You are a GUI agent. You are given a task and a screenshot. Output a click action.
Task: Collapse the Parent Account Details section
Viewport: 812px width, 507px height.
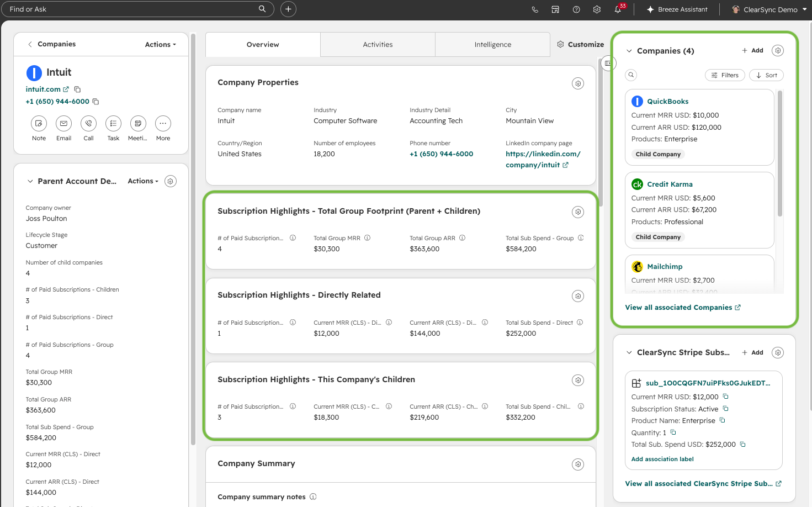[30, 181]
